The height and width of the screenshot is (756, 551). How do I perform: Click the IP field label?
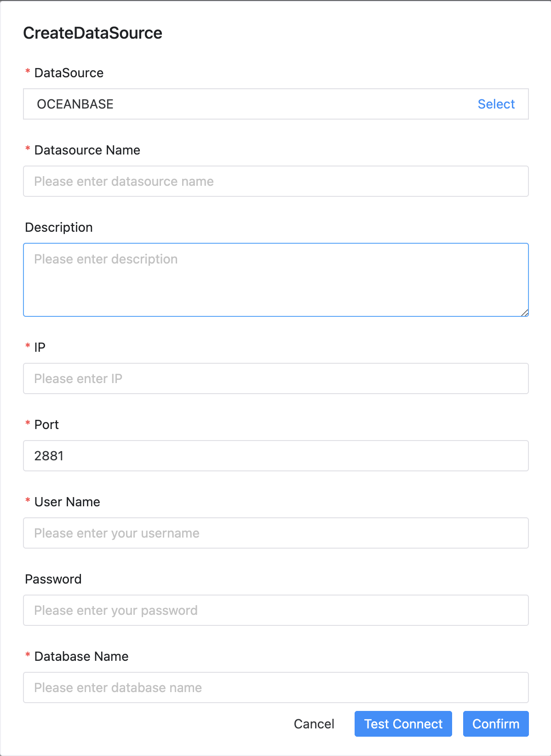point(40,348)
